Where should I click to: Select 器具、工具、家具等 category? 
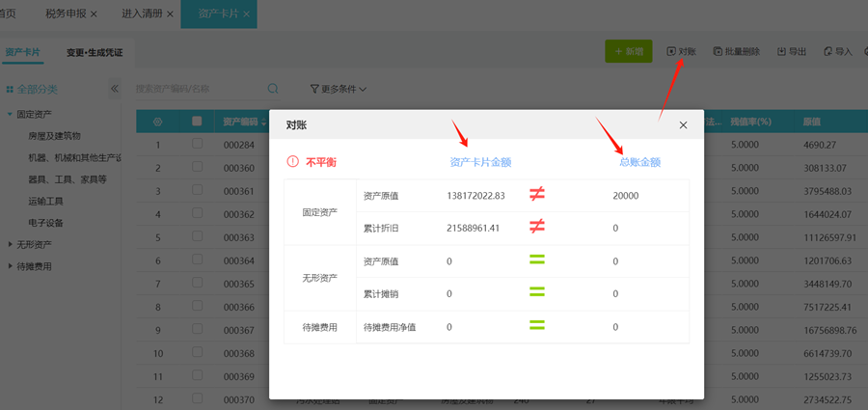(x=67, y=179)
